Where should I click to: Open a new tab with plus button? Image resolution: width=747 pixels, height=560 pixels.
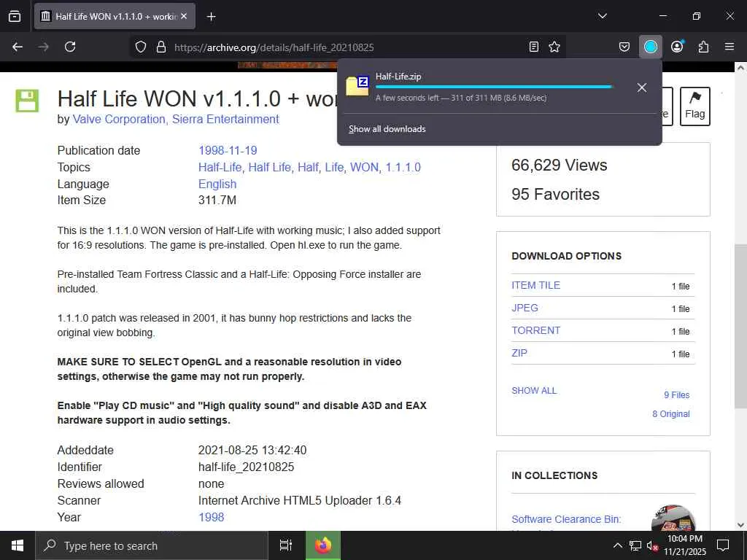coord(211,17)
